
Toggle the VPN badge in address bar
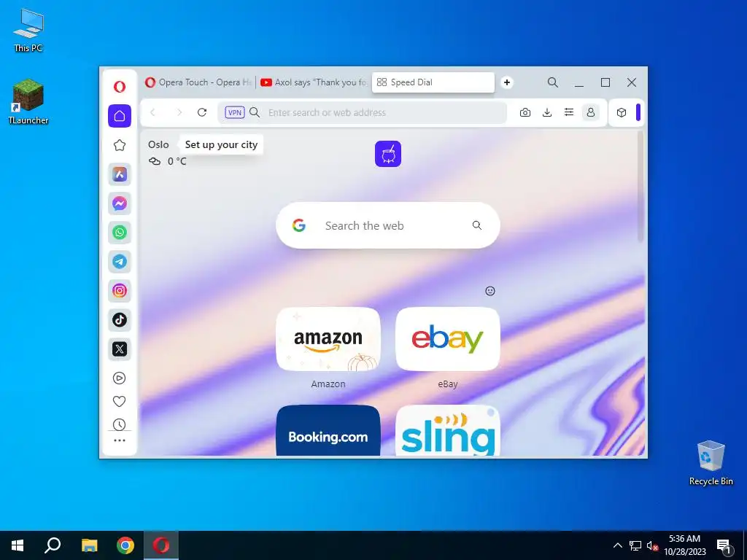(234, 112)
